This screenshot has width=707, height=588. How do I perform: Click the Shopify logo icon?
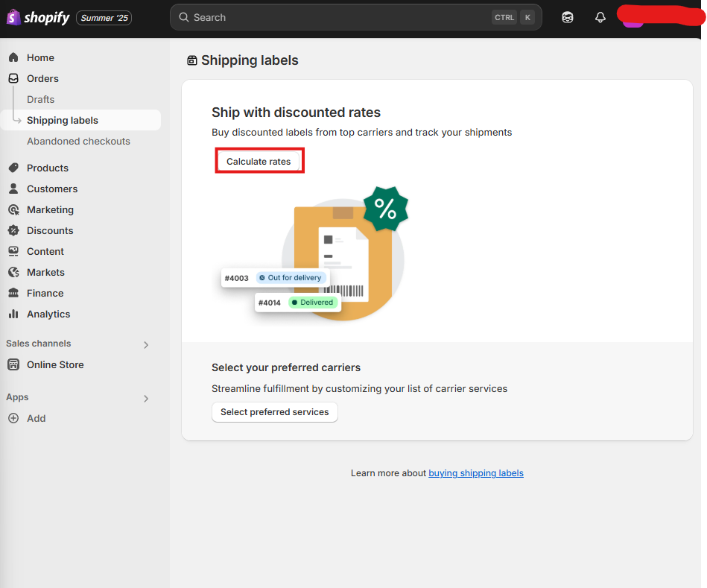tap(13, 17)
